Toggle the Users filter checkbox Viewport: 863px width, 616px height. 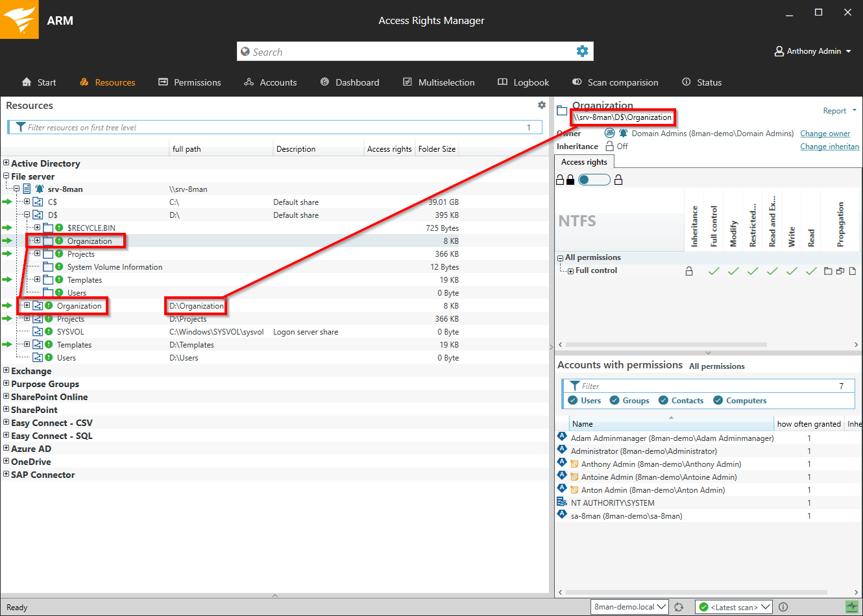point(573,400)
